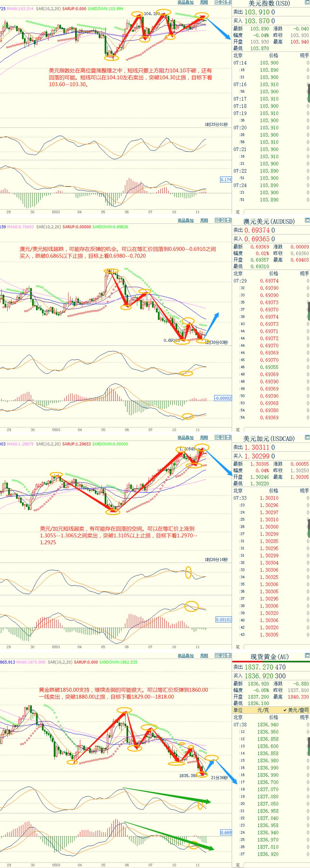This screenshot has width=310, height=868.
Task: Select the 笔 tab under the USDCAD tick list
Action: tap(238, 647)
